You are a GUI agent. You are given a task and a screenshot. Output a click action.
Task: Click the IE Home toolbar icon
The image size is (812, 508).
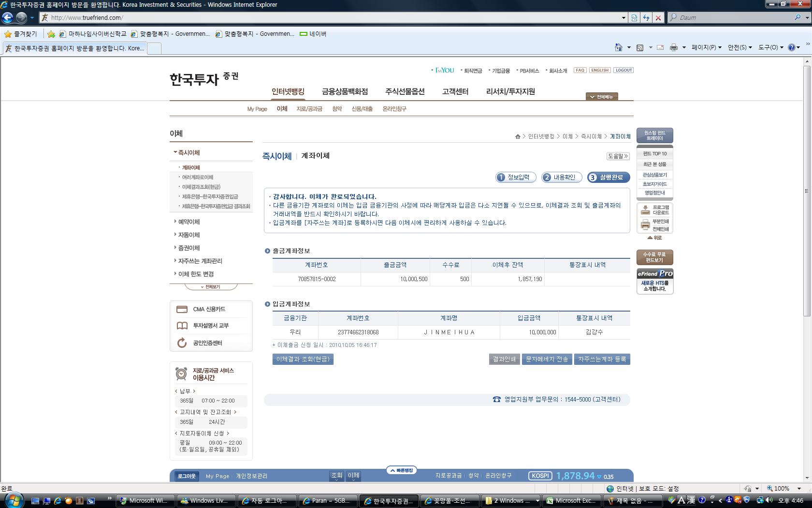pos(618,47)
